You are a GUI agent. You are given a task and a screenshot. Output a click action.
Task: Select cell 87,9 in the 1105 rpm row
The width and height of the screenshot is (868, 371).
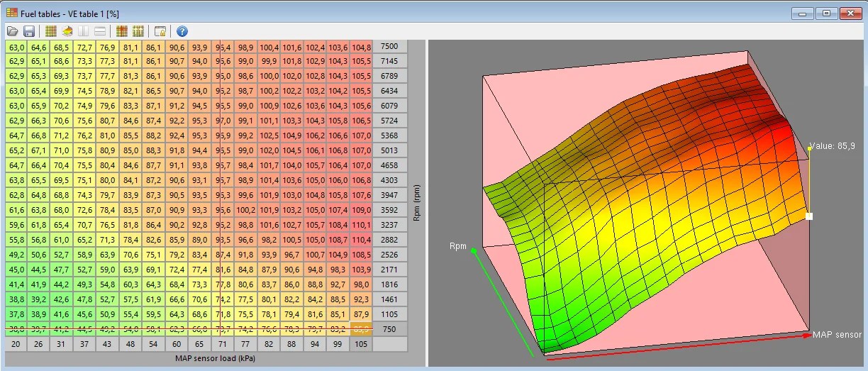click(x=361, y=314)
